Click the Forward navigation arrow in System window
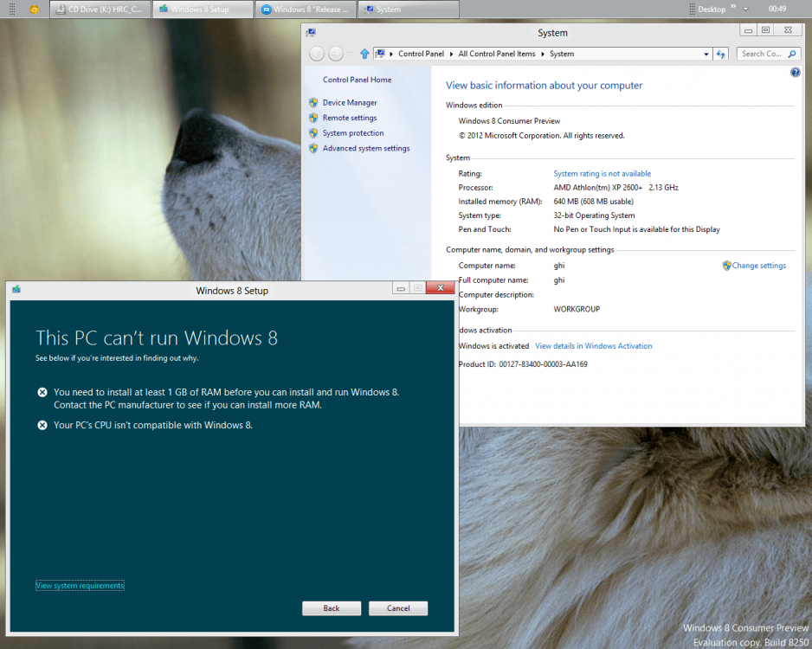Screen dimensions: 812x649 [x=336, y=54]
